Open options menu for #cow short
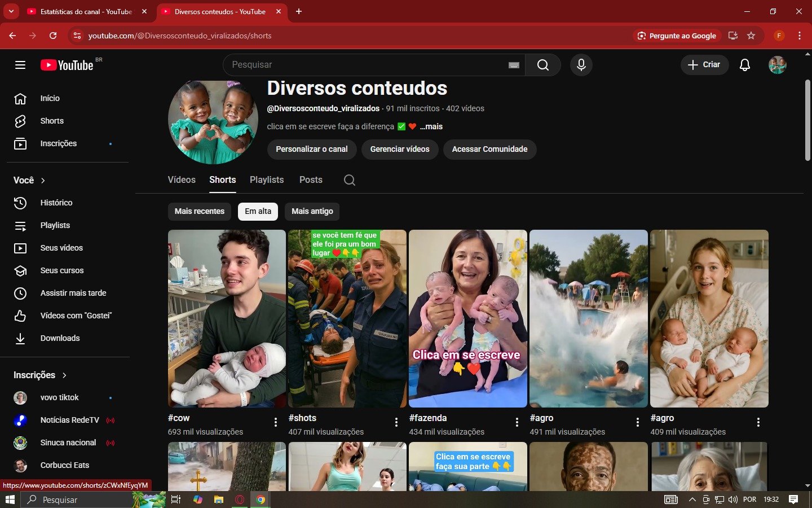This screenshot has width=812, height=508. [275, 422]
